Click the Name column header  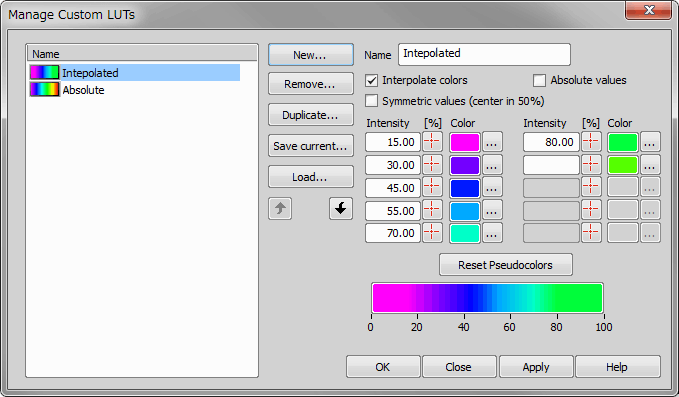(142, 54)
